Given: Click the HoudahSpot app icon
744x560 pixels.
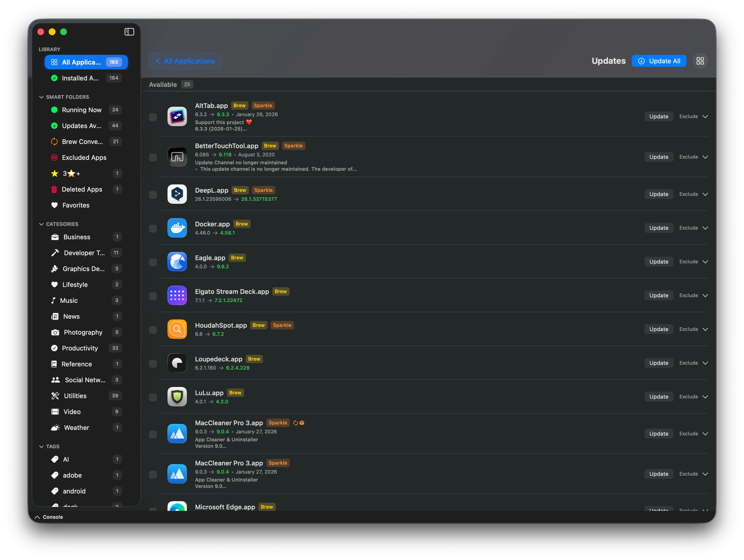Looking at the screenshot, I should (x=177, y=329).
